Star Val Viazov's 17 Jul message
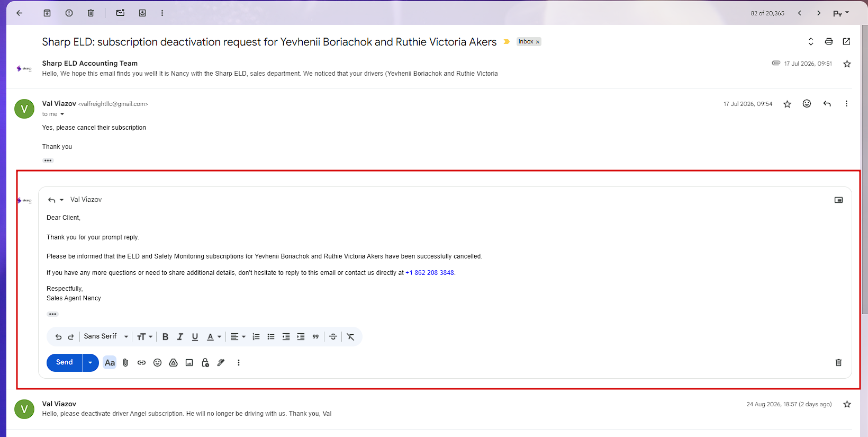 point(787,104)
